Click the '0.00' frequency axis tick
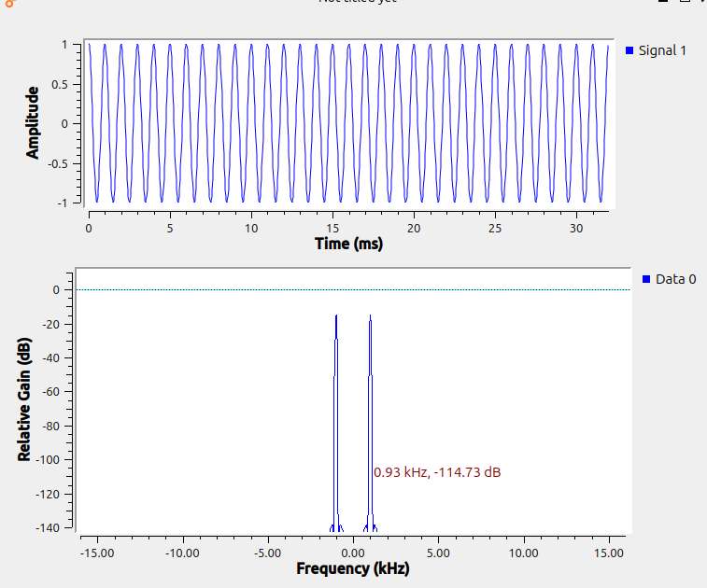The image size is (707, 588). 353,553
